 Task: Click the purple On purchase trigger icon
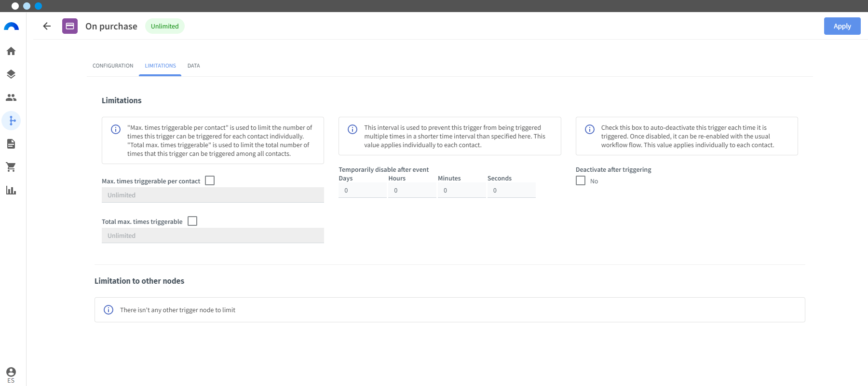70,26
